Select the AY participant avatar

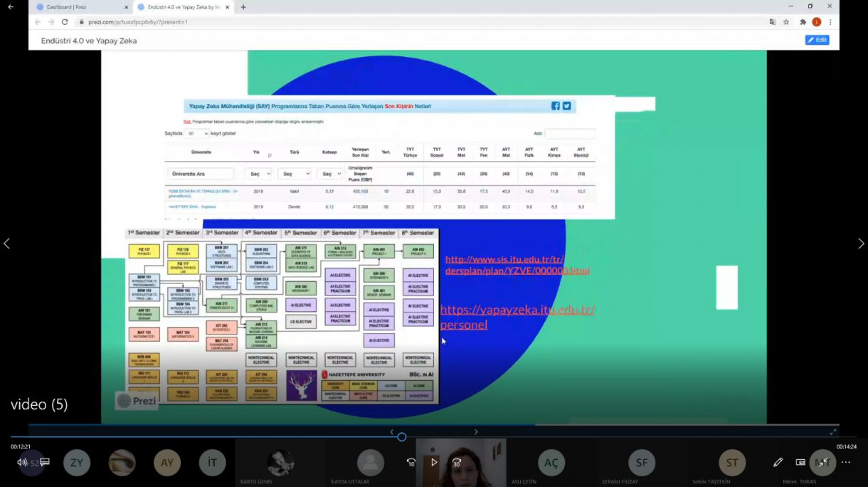point(167,463)
